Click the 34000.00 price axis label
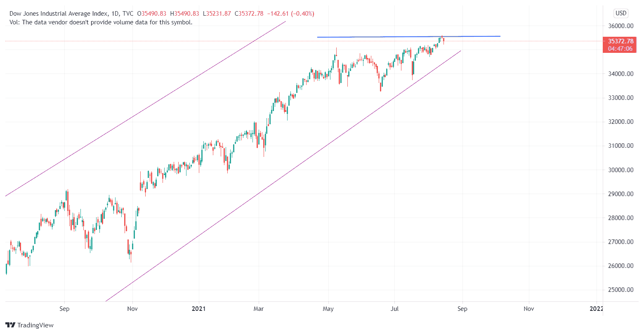 coord(621,74)
